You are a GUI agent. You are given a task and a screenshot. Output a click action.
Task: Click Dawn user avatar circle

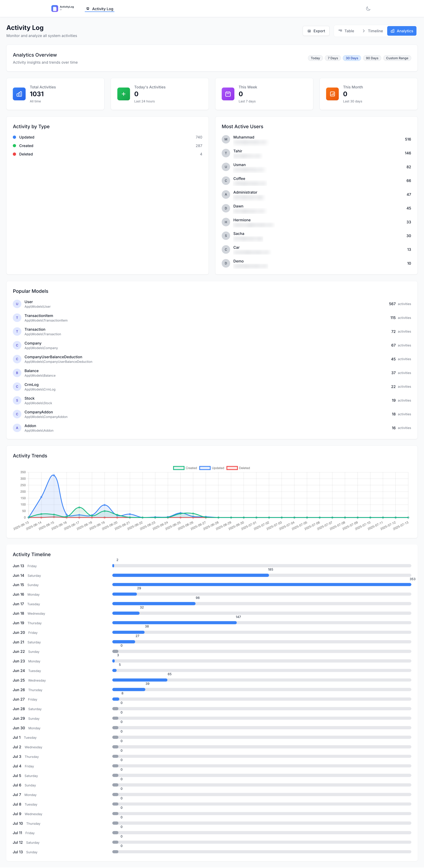[x=226, y=208]
